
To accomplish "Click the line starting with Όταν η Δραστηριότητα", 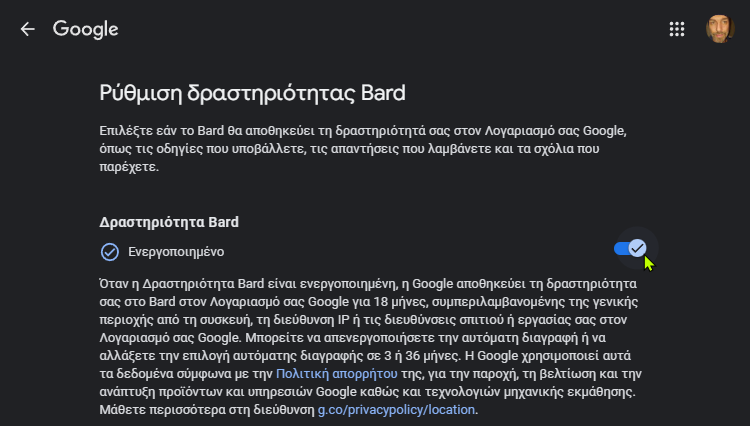I will [368, 284].
